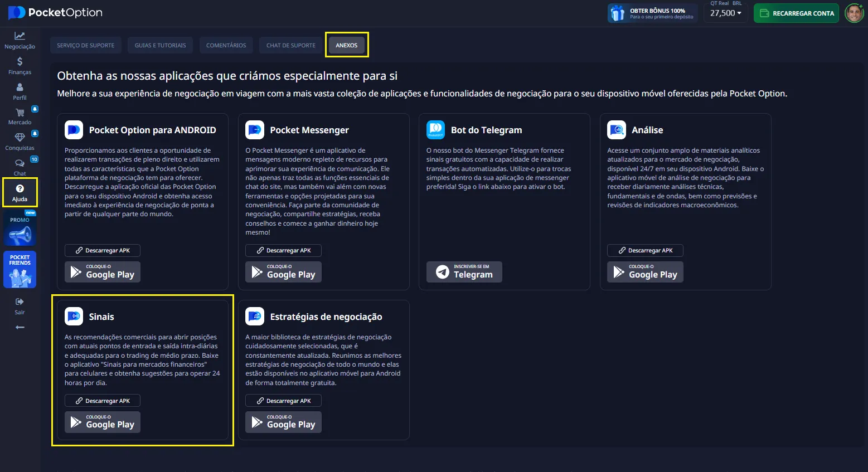The image size is (868, 472).
Task: Click the Pocket Option logo
Action: tap(55, 12)
